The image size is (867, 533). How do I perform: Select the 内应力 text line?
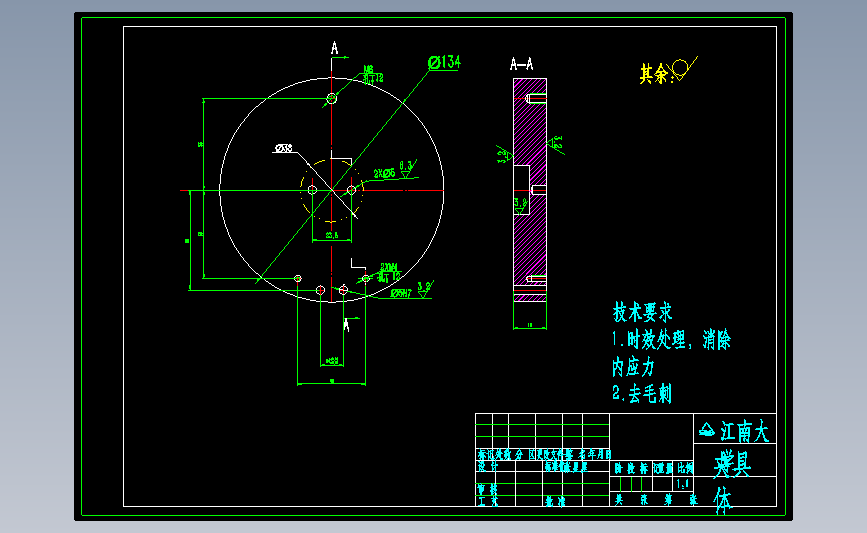634,367
